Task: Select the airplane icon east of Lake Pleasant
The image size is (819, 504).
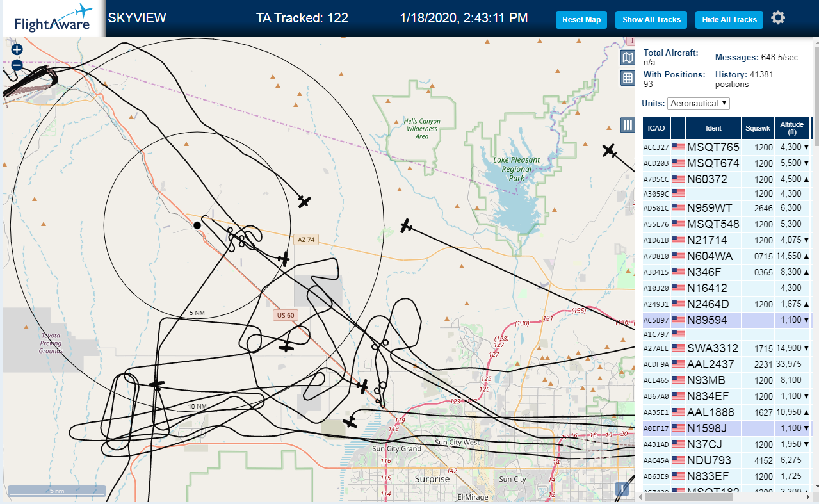Action: pos(609,151)
